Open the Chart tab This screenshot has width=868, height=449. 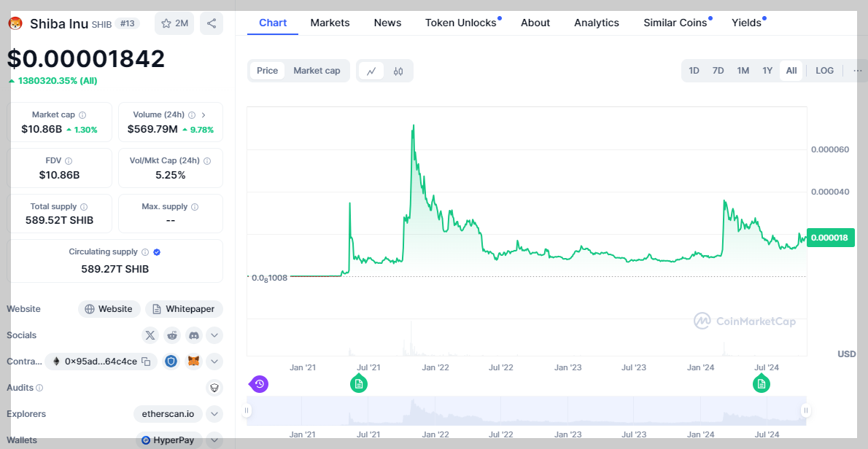(x=273, y=23)
